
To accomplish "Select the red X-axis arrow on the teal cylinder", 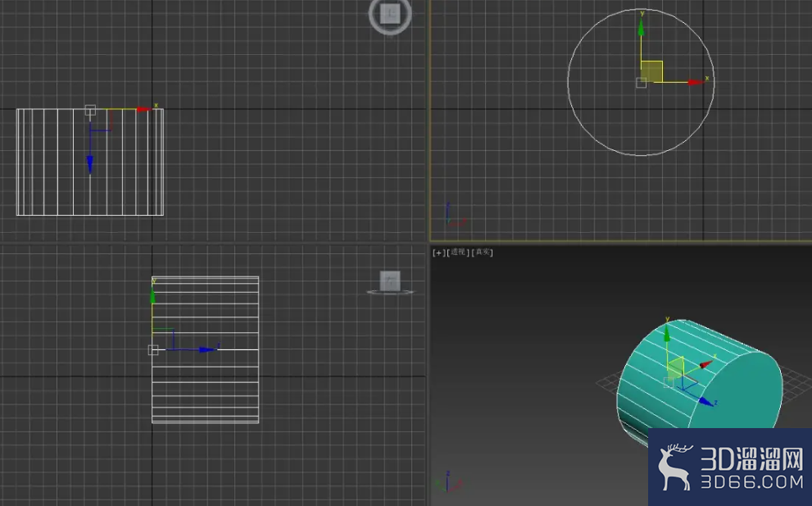I will (x=705, y=364).
